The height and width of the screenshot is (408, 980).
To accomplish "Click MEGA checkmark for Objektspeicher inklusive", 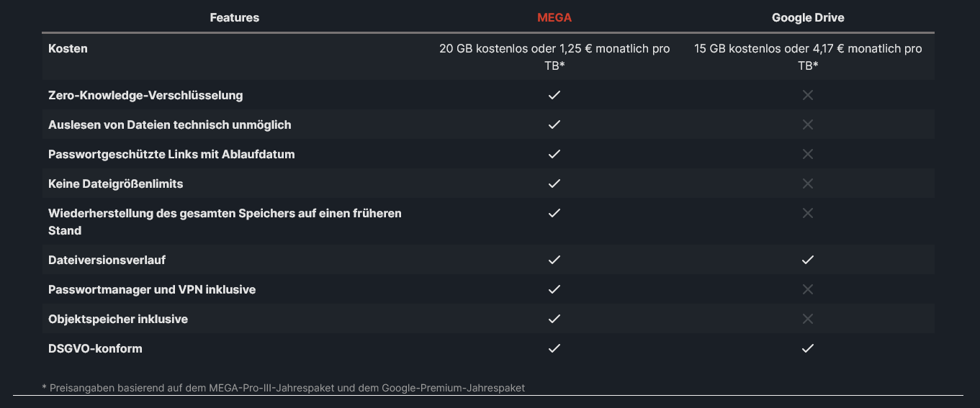I will pos(554,319).
